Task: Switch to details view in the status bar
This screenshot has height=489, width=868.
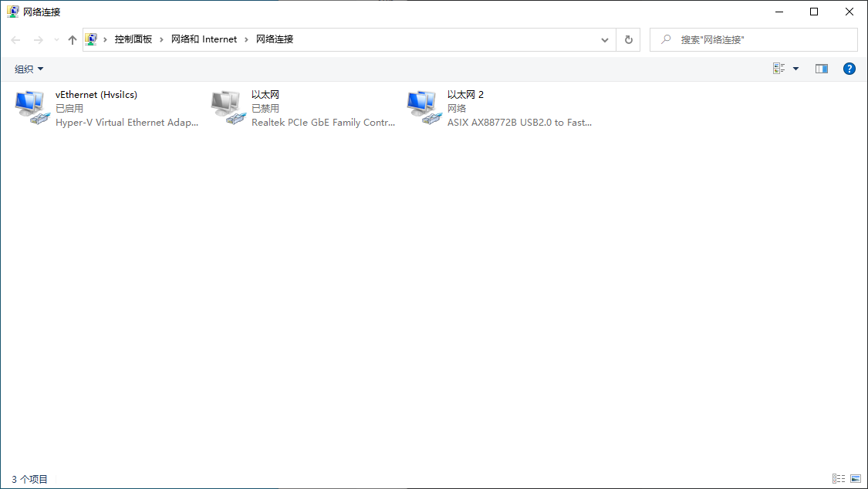Action: point(838,478)
